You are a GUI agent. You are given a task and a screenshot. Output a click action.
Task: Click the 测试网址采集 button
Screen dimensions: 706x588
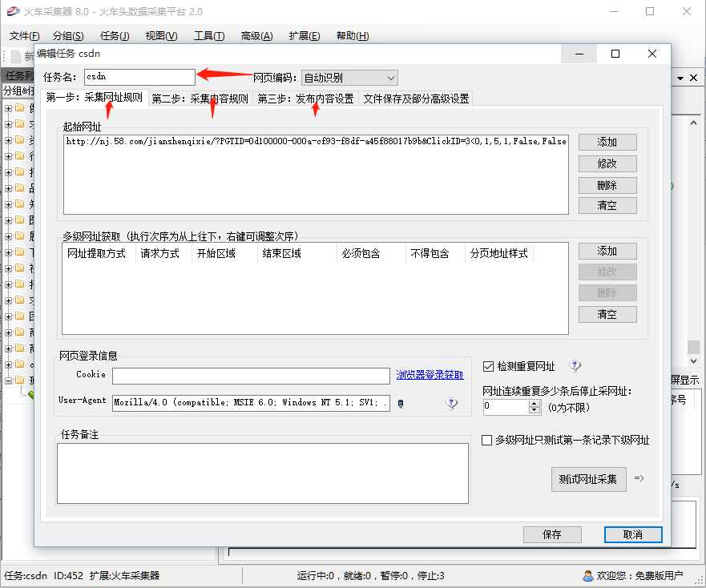[588, 479]
